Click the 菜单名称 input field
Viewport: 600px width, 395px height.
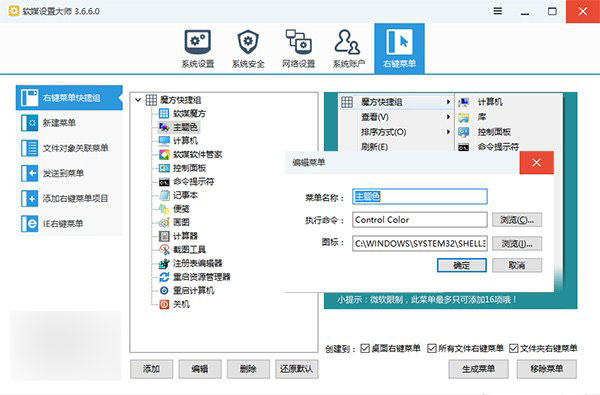(420, 197)
